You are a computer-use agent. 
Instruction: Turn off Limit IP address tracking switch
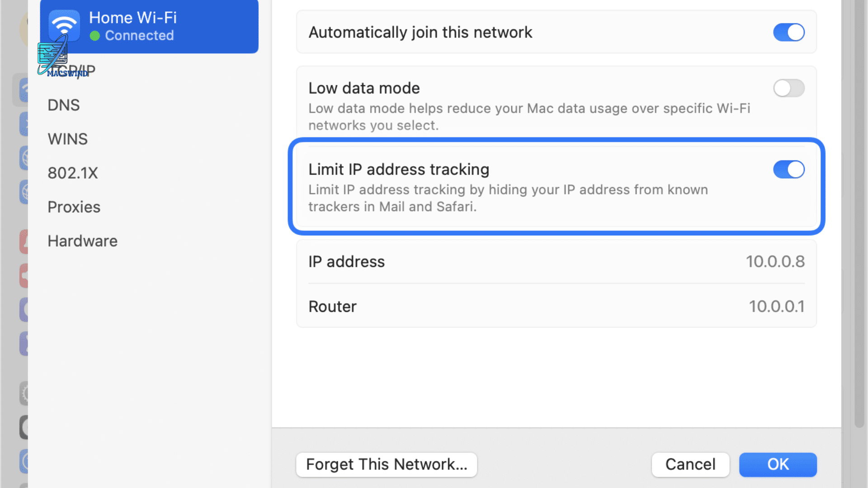(x=788, y=169)
